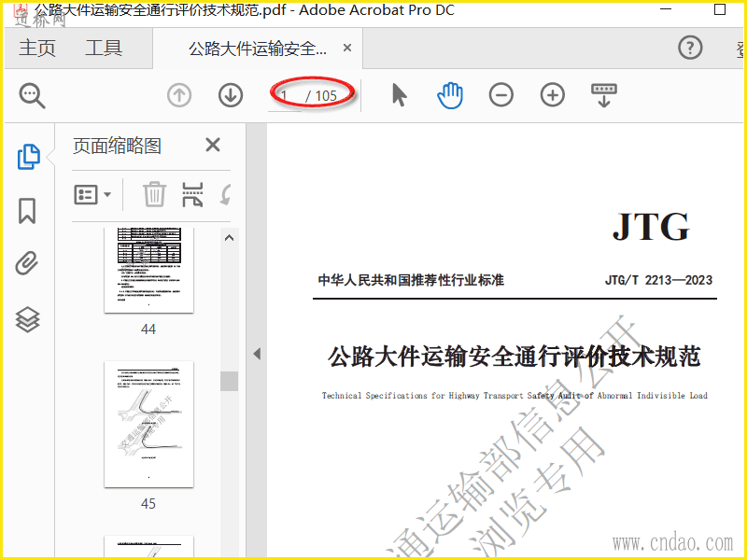Viewport: 747px width, 560px height.
Task: Open the thumbnails options dropdown
Action: click(92, 194)
